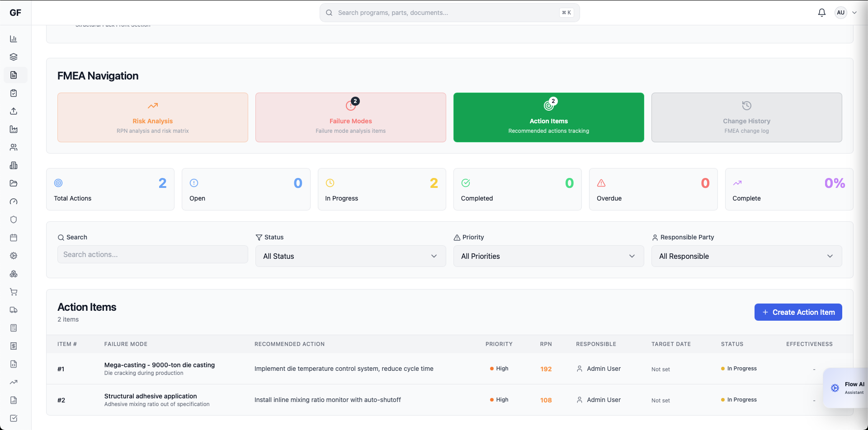Open the All Priorities dropdown

[548, 256]
